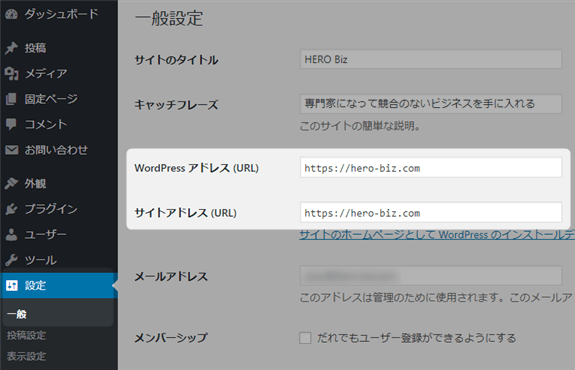Click the speech bubble icon beside コメント

[x=11, y=124]
